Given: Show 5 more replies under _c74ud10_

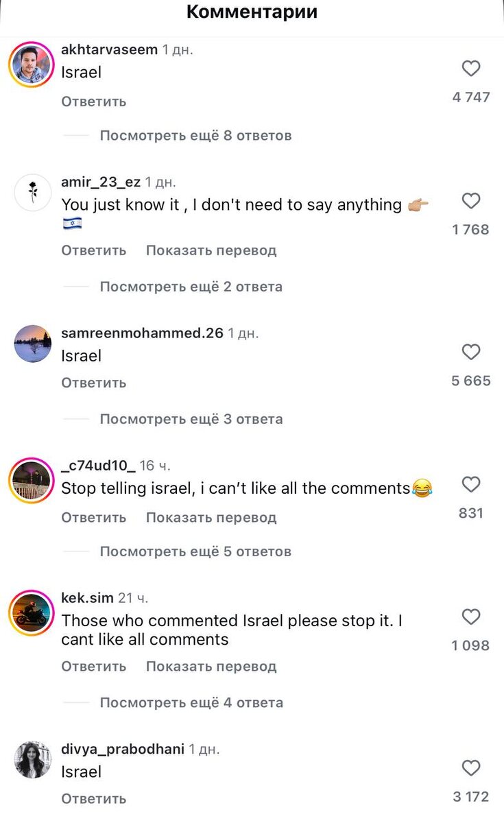Looking at the screenshot, I should 195,551.
